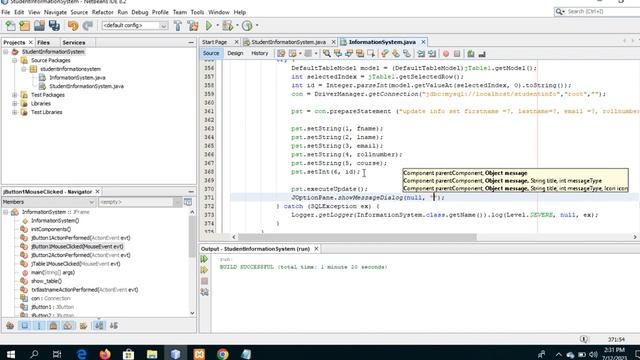Open Google Chrome from the taskbar
This screenshot has width=640, height=360.
pyautogui.click(x=222, y=354)
